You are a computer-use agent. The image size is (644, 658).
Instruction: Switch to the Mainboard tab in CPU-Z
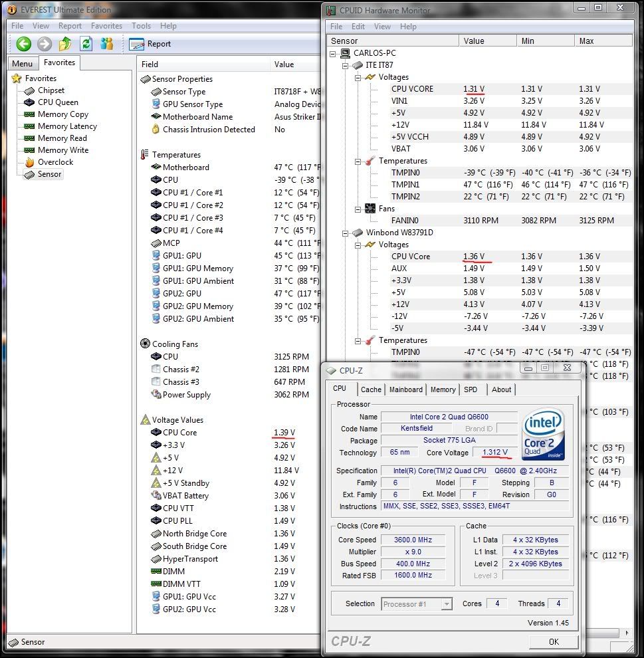tap(406, 389)
